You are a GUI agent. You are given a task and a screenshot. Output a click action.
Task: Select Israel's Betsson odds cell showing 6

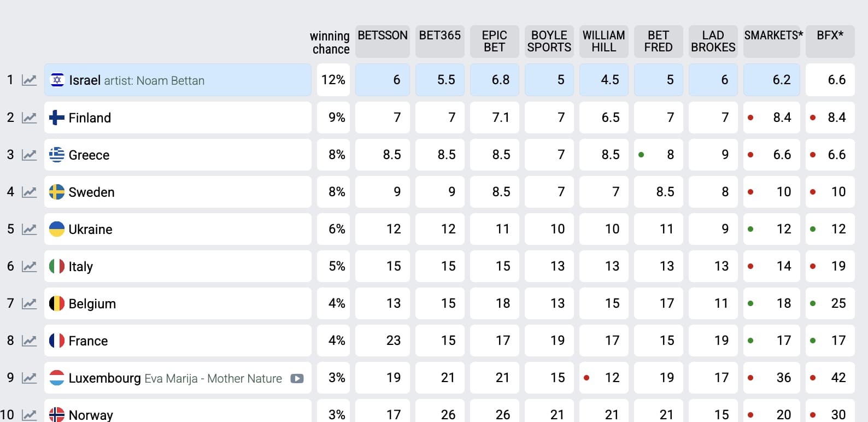(x=383, y=80)
